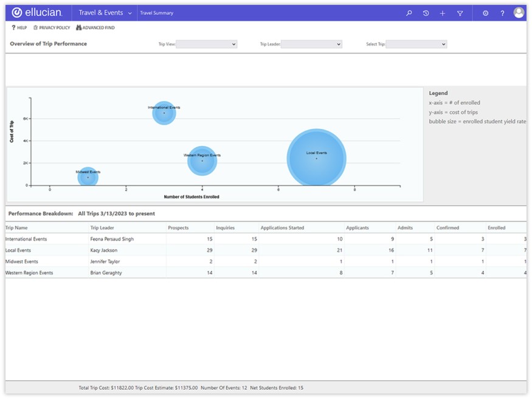Click the shield icon beside Privacy Policy
This screenshot has width=532, height=399.
tap(36, 27)
